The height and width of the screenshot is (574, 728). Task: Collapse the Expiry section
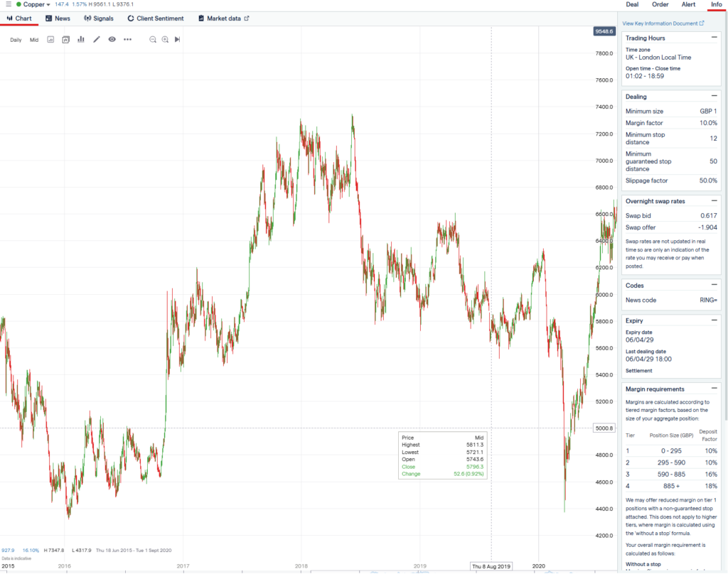714,320
